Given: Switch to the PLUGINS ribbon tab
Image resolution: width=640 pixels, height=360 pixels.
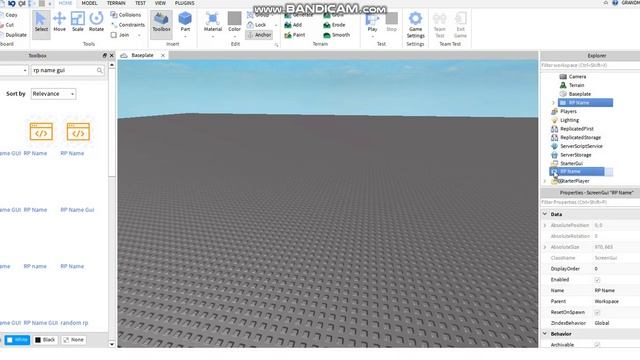Looking at the screenshot, I should 184,3.
